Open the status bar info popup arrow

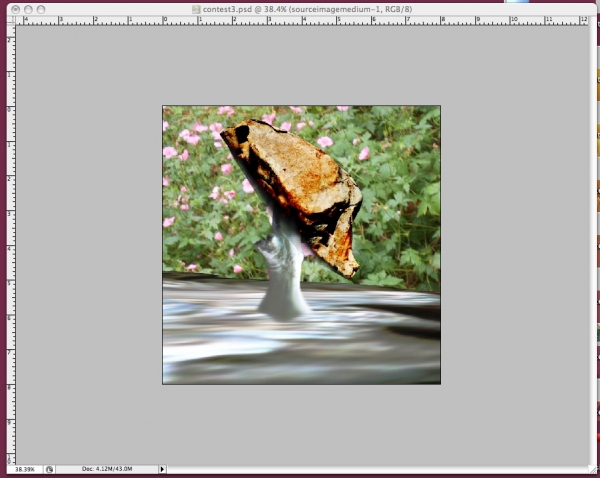162,469
